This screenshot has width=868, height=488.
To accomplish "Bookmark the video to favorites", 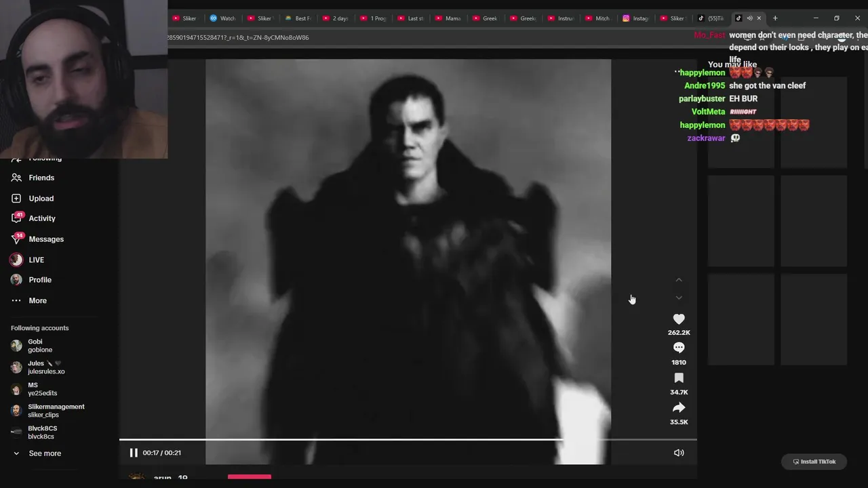I will pos(679,378).
